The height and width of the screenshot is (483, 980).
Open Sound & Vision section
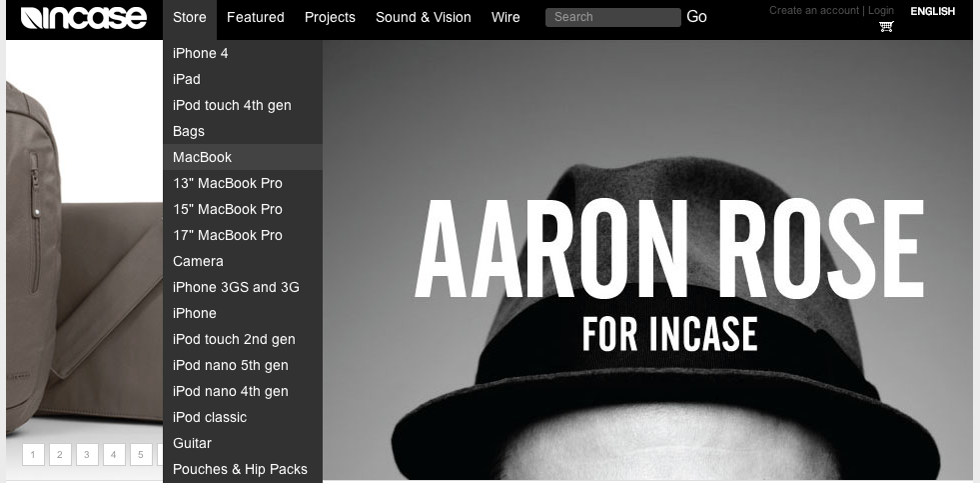click(x=424, y=18)
